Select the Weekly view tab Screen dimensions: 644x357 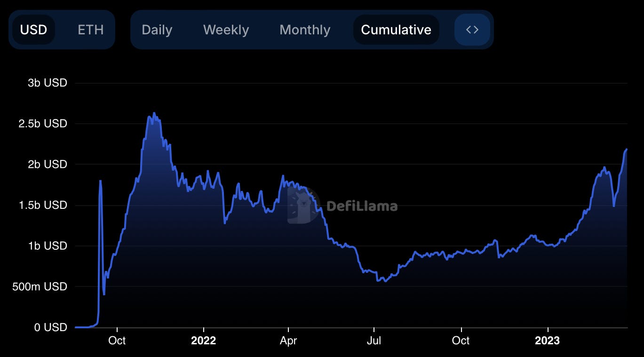226,30
